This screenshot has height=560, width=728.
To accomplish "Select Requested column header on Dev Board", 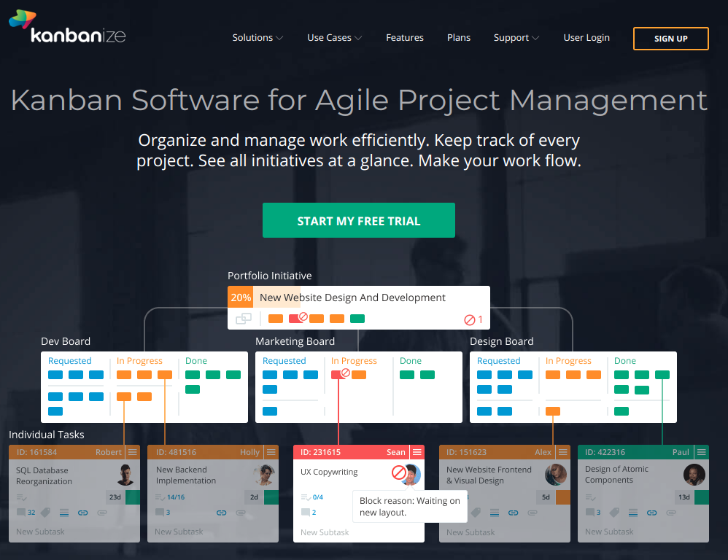I will [69, 360].
